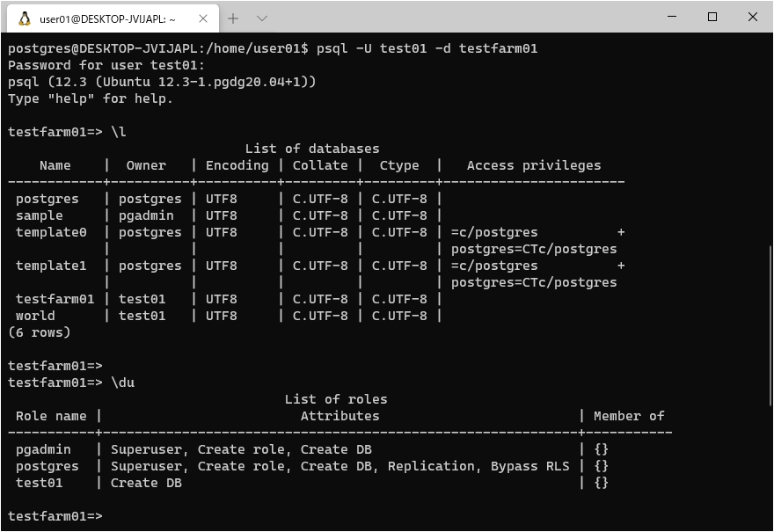Viewport: 774px width, 532px height.
Task: Click the 'Attributes' column header
Action: (340, 416)
